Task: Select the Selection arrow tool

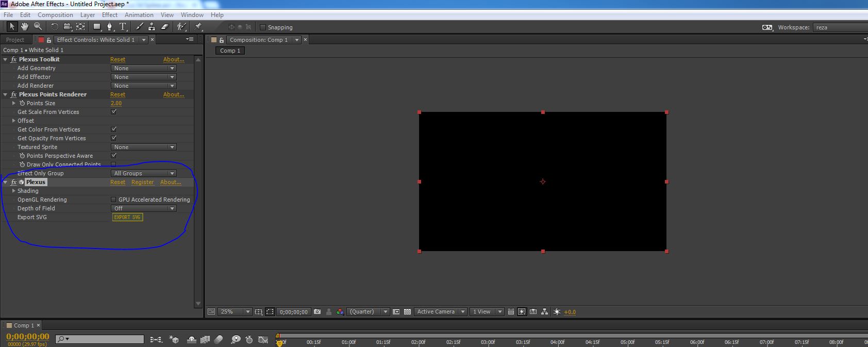Action: point(12,27)
